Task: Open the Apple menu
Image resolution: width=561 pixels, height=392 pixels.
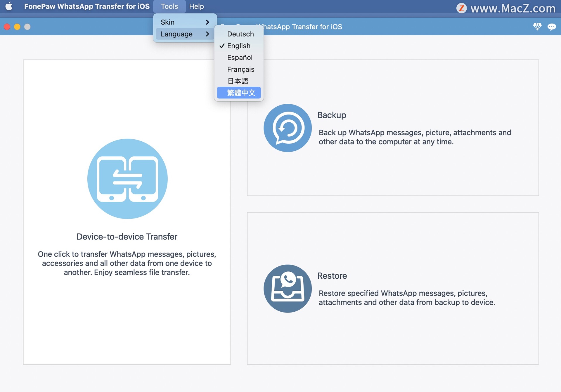Action: tap(9, 6)
